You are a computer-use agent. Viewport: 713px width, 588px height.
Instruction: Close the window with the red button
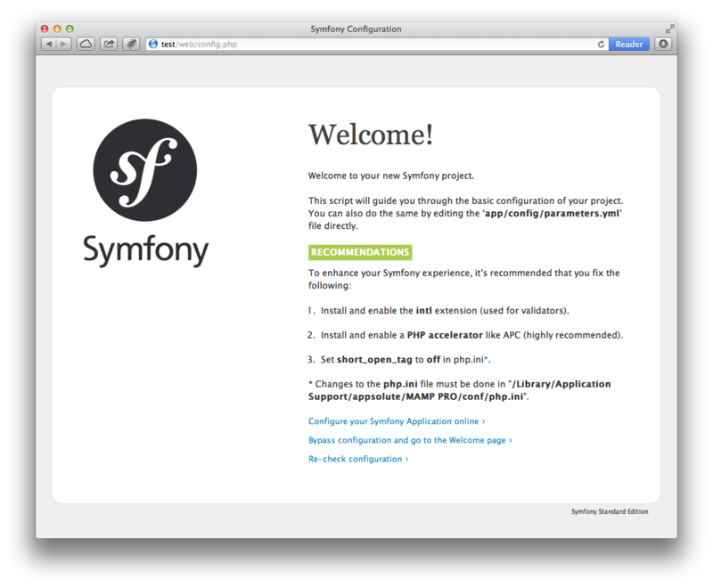tap(45, 29)
